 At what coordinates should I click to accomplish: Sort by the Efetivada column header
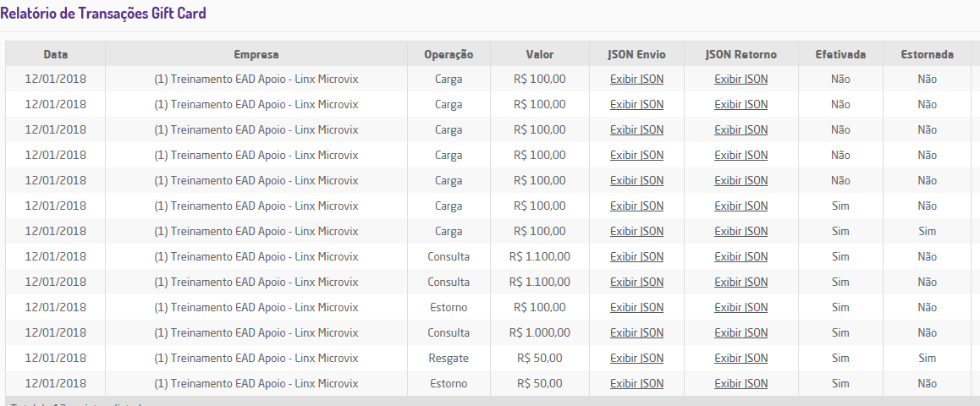point(840,54)
